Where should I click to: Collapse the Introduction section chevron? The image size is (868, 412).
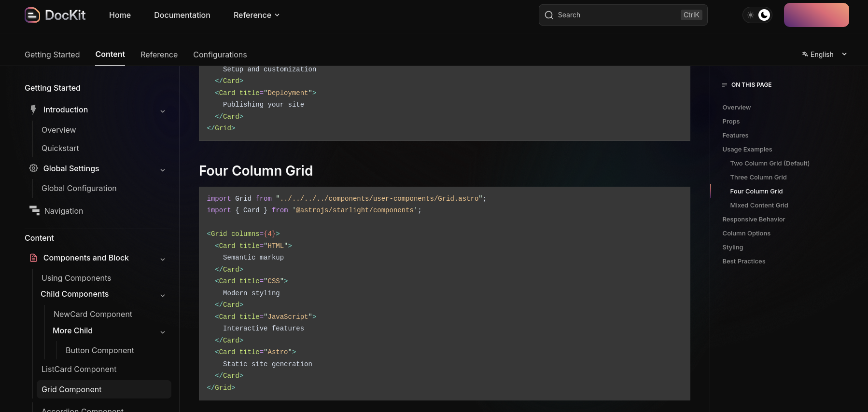[163, 111]
